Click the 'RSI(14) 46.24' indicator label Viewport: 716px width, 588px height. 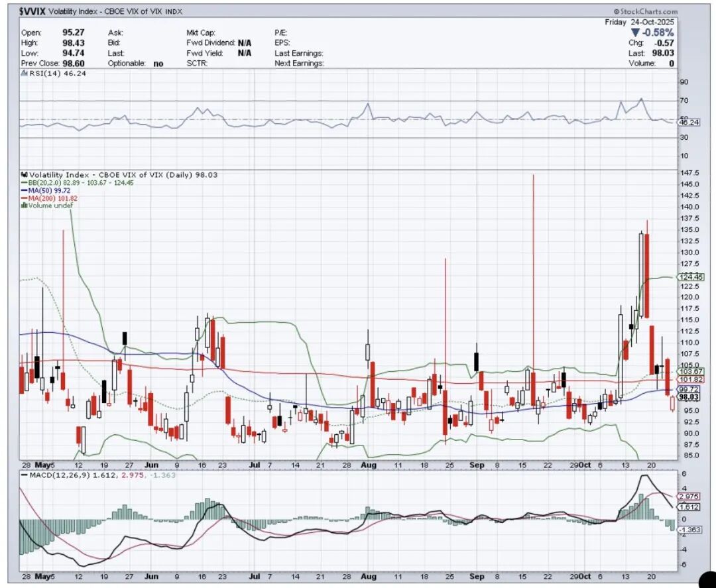click(58, 74)
